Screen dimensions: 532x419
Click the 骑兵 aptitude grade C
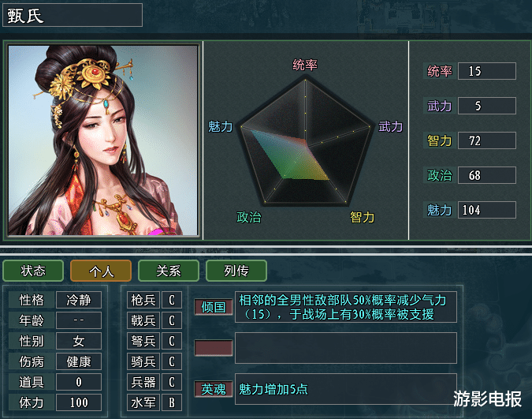pyautogui.click(x=172, y=361)
